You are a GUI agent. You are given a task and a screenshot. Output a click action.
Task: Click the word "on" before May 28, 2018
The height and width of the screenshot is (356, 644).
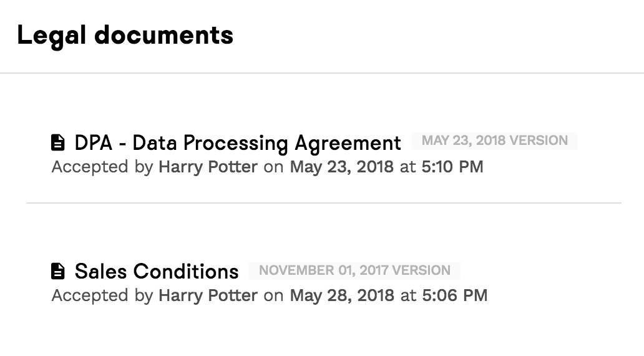tap(273, 295)
